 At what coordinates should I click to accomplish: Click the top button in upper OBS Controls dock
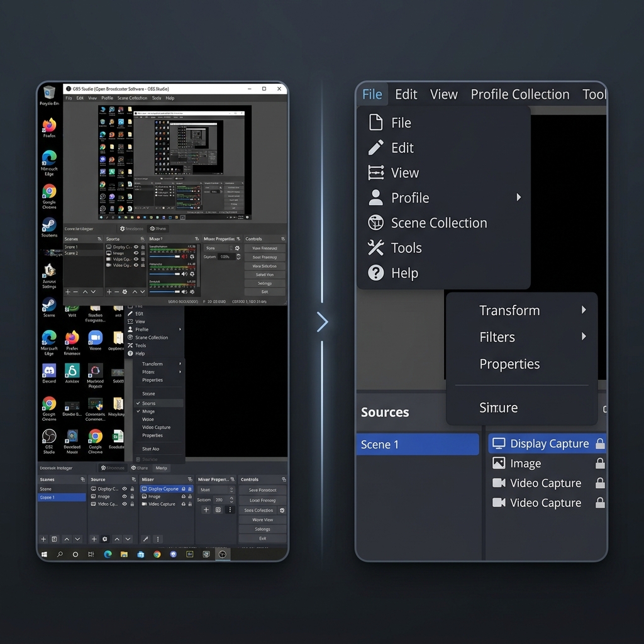coord(265,248)
